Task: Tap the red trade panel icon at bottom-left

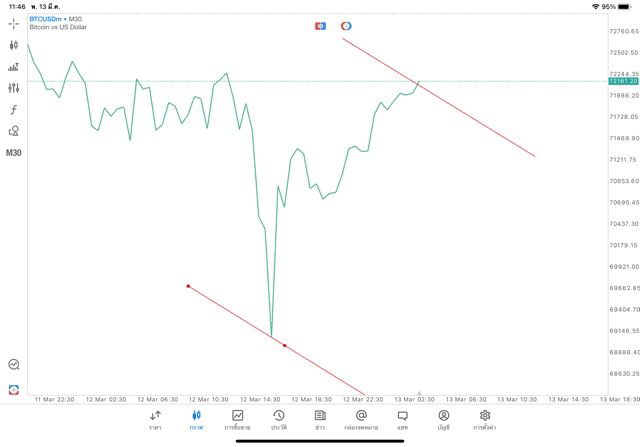Action: pyautogui.click(x=14, y=389)
